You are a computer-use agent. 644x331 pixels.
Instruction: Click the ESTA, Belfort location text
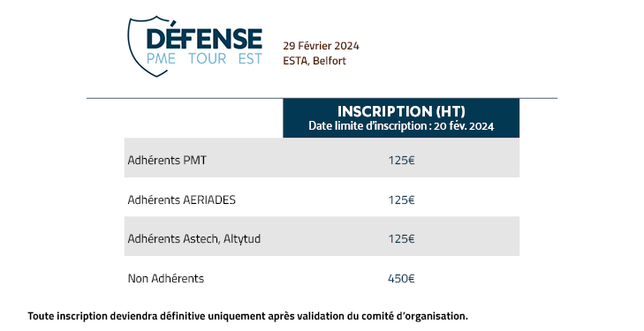314,61
